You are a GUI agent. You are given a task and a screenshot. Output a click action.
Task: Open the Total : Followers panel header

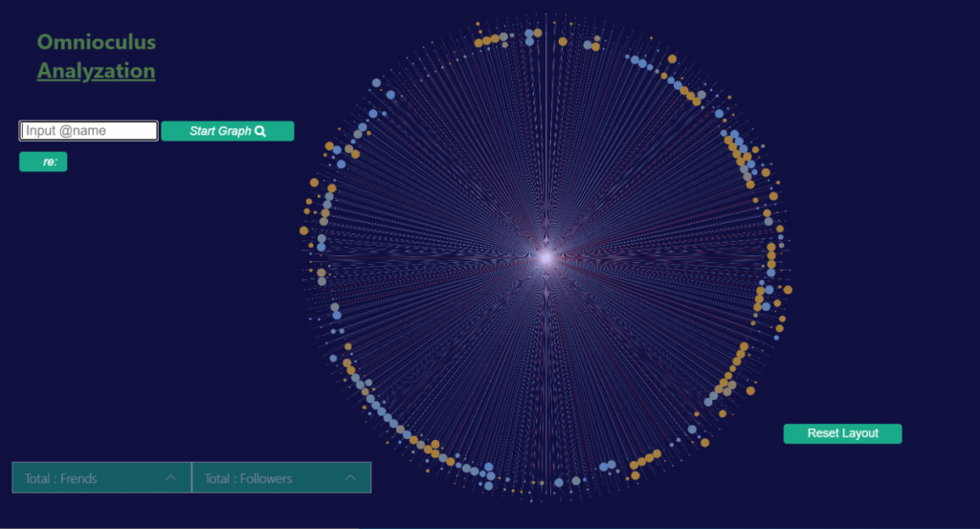[281, 477]
